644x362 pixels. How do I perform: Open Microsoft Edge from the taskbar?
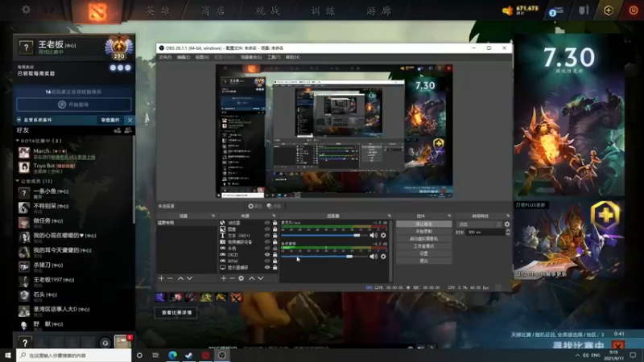(172, 355)
